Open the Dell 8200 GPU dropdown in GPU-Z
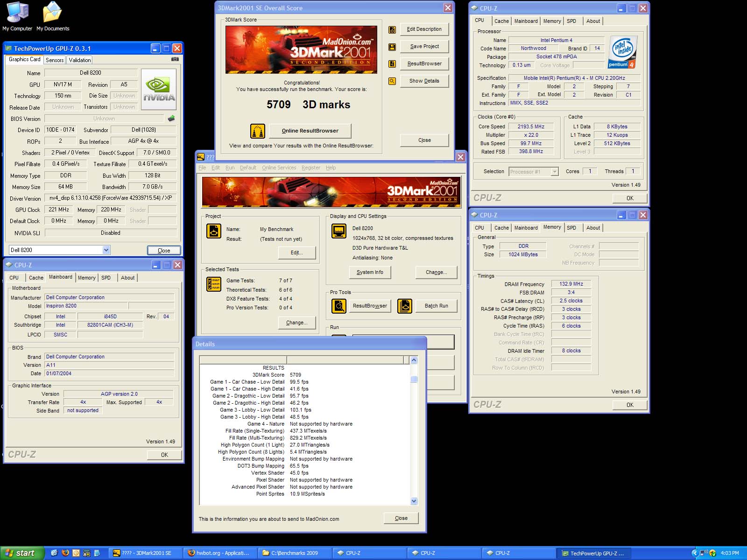747x560 pixels. pyautogui.click(x=106, y=250)
